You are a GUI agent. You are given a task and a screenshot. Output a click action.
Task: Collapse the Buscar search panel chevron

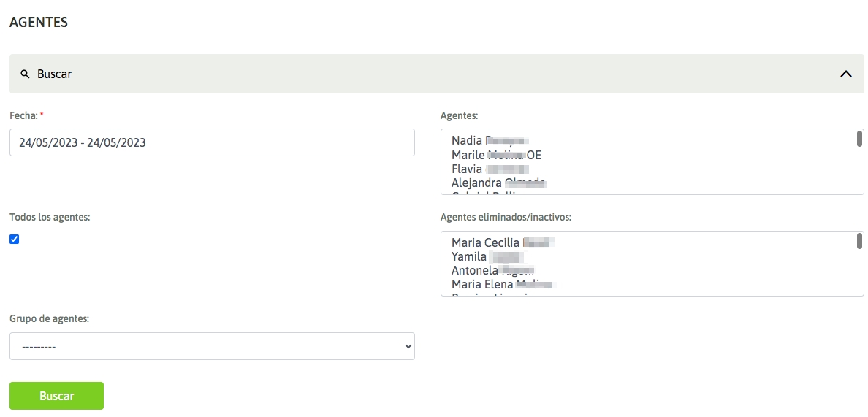[846, 74]
